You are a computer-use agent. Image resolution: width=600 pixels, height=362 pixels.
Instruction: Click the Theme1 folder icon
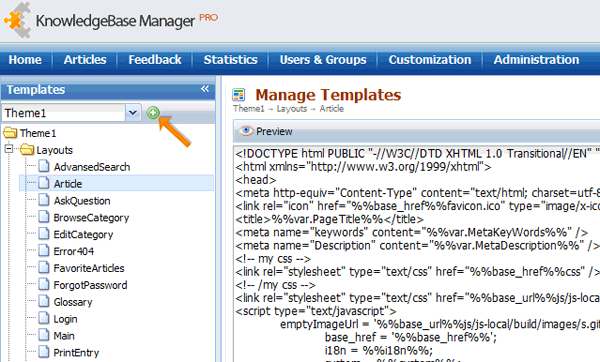click(x=10, y=133)
